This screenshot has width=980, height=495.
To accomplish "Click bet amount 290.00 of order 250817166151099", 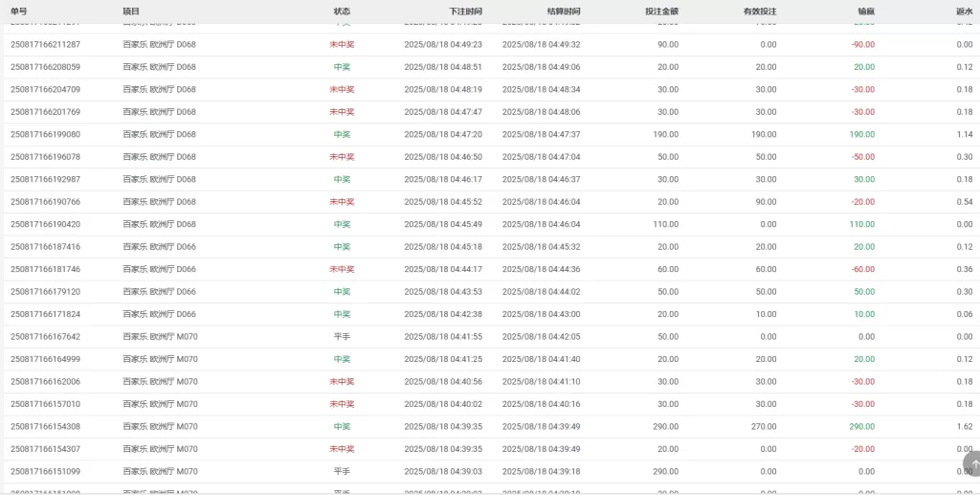I will click(x=666, y=472).
